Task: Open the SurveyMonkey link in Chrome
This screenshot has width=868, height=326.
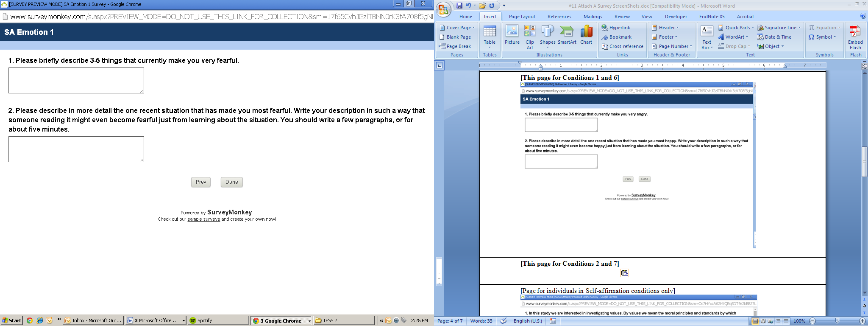Action: (229, 212)
